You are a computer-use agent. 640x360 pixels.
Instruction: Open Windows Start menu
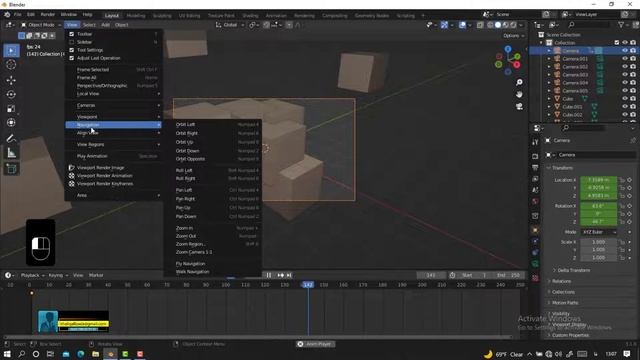pos(7,354)
